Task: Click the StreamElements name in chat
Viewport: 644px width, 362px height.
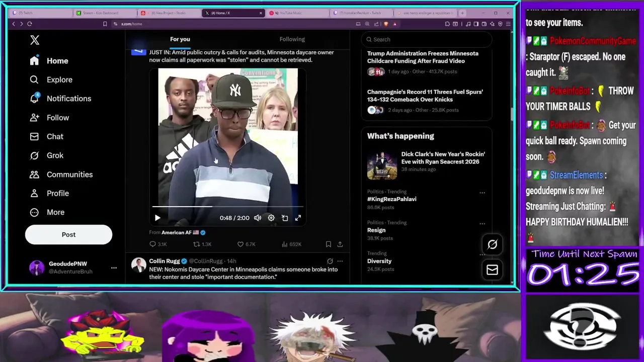Action: point(576,175)
